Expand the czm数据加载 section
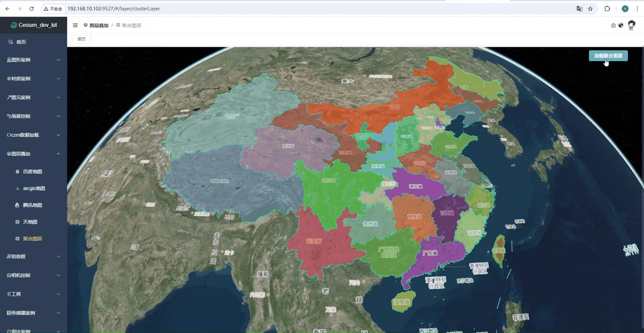This screenshot has width=644, height=333. (x=33, y=135)
